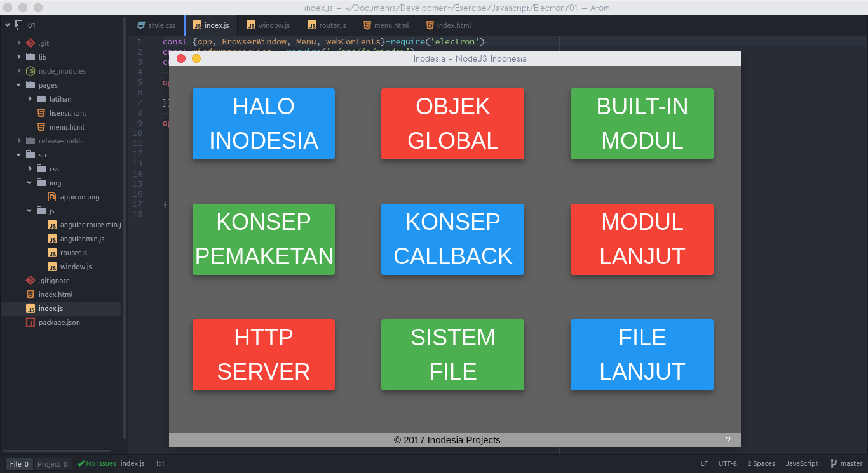The height and width of the screenshot is (473, 868).
Task: Click the UTF-8 encoding selector
Action: [728, 463]
